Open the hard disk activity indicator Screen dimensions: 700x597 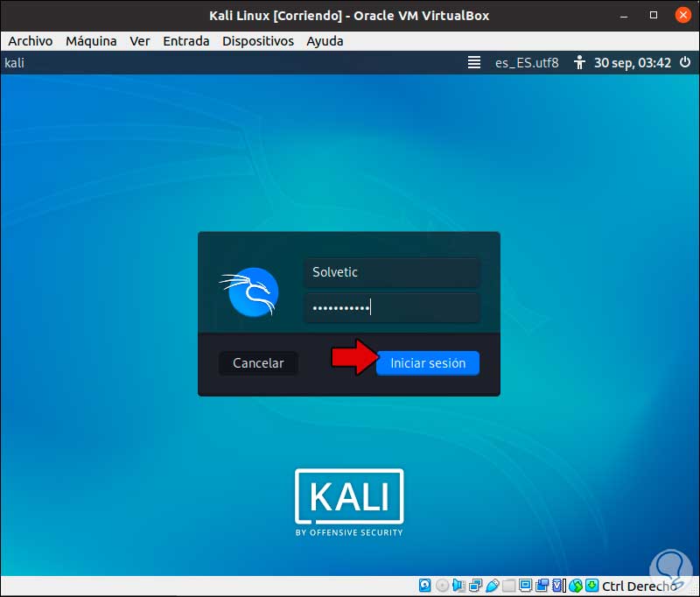pos(424,585)
